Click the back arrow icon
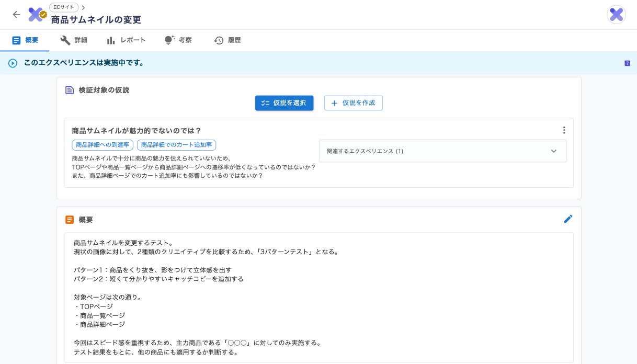637x364 pixels. coord(16,15)
